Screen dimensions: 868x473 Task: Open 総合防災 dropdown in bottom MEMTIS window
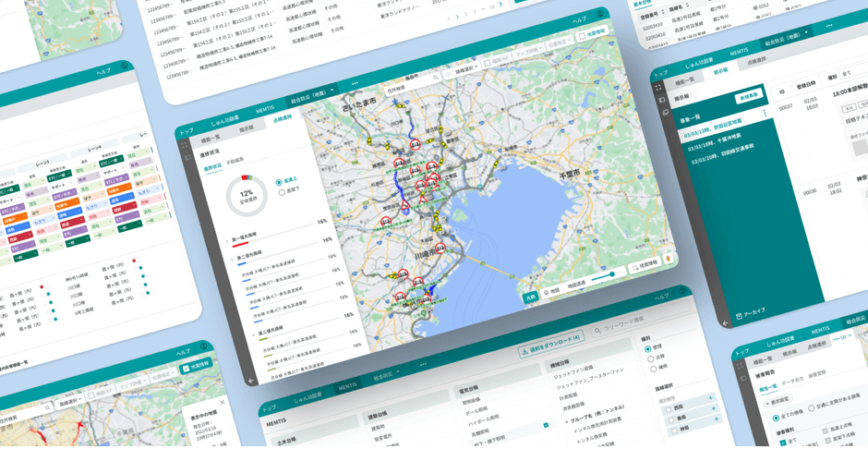pyautogui.click(x=386, y=375)
